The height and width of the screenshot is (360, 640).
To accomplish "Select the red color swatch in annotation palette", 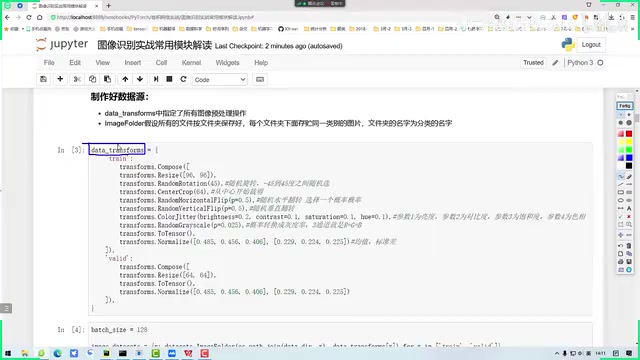I will [629, 134].
